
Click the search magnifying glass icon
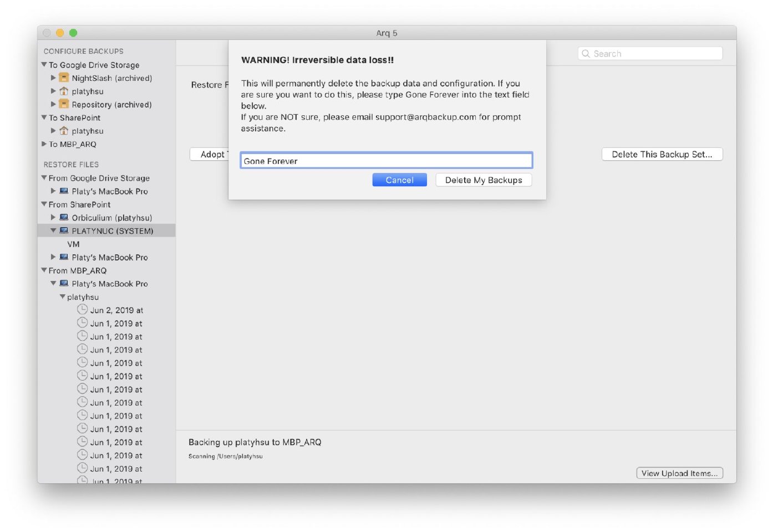click(586, 54)
